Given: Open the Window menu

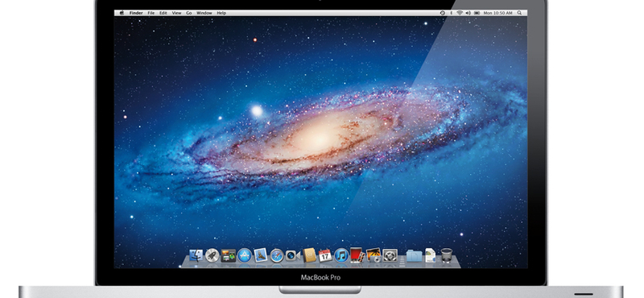Looking at the screenshot, I should 204,13.
